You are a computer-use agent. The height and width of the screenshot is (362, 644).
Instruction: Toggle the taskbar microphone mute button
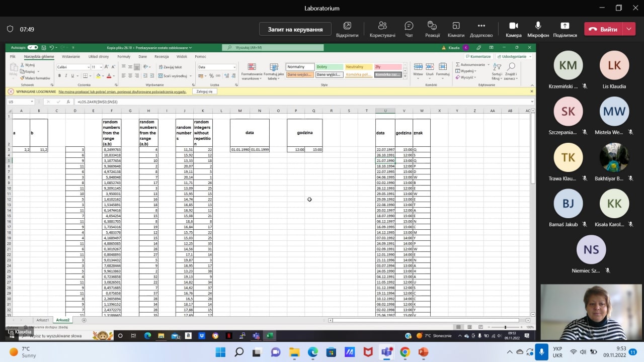point(541,352)
